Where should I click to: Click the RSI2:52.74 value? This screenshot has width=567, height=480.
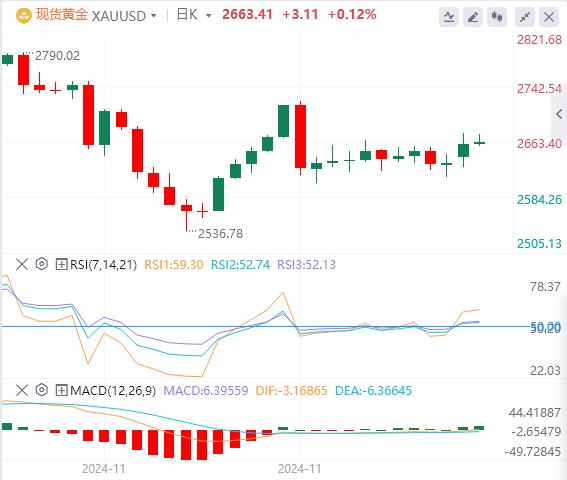(240, 264)
